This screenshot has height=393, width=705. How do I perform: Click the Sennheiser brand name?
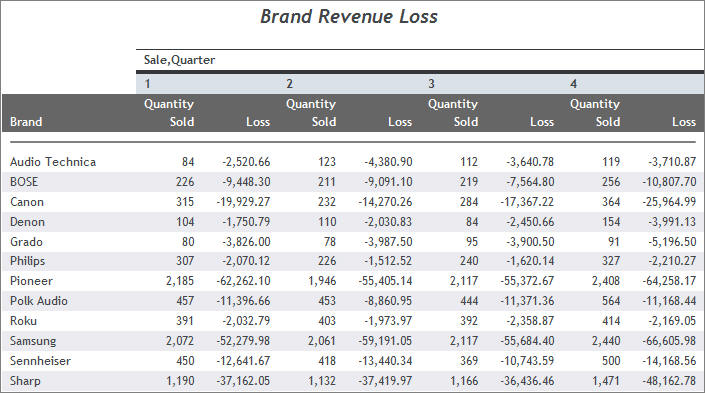point(40,361)
